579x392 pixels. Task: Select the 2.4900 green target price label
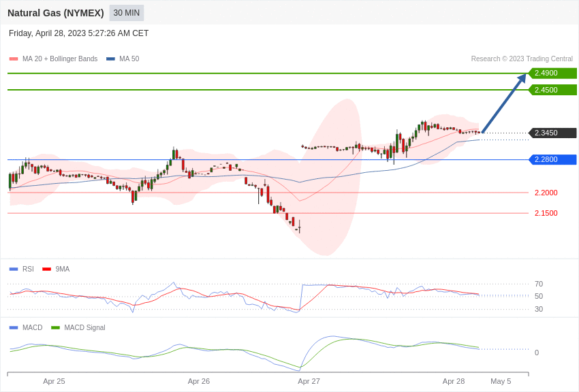(553, 73)
